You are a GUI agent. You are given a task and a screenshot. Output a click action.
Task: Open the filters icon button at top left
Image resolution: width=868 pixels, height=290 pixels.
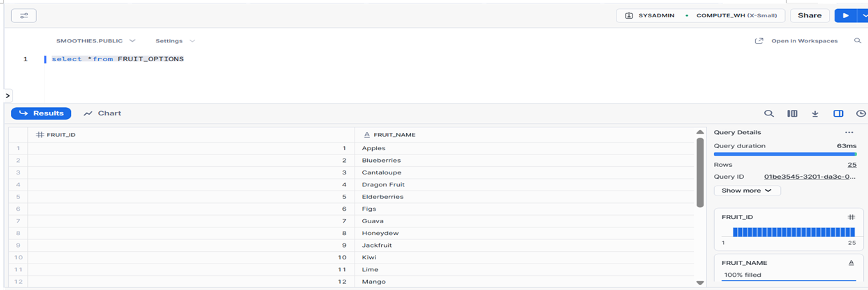pos(24,15)
